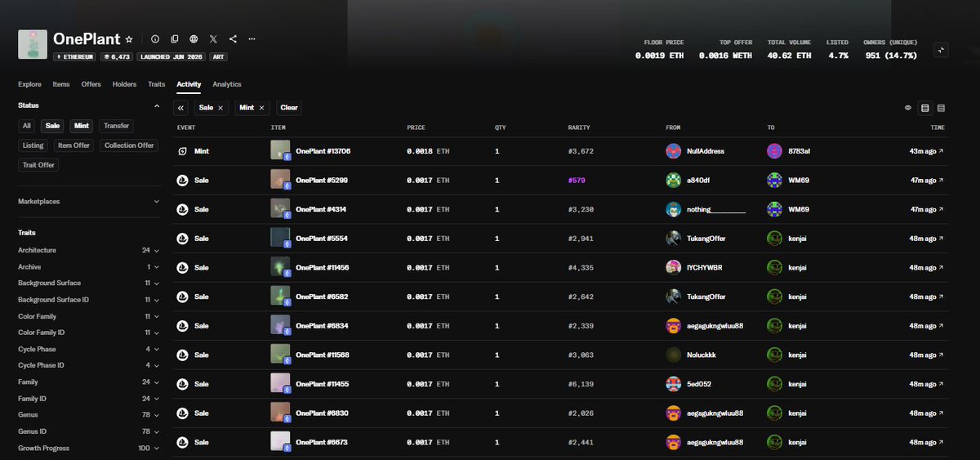Open the three-dots more options menu
The image size is (980, 460).
tap(252, 39)
